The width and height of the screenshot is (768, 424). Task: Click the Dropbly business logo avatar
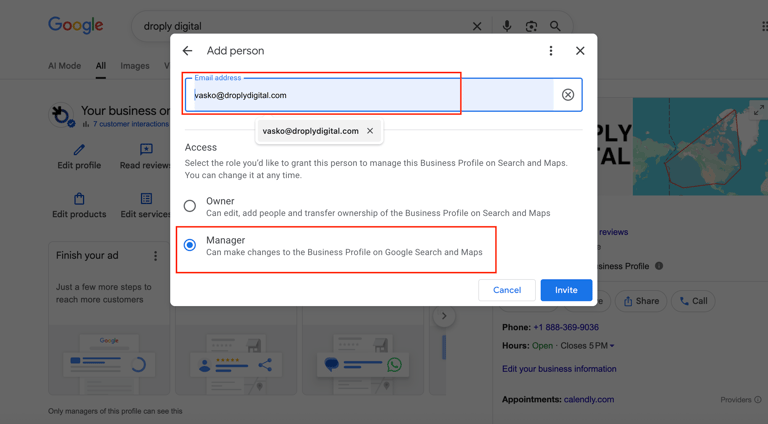click(x=61, y=115)
